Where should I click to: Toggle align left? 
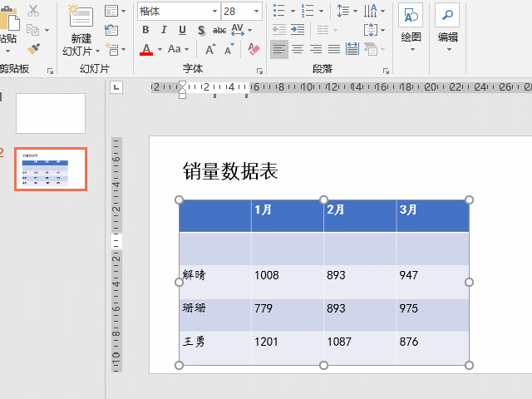pos(279,50)
